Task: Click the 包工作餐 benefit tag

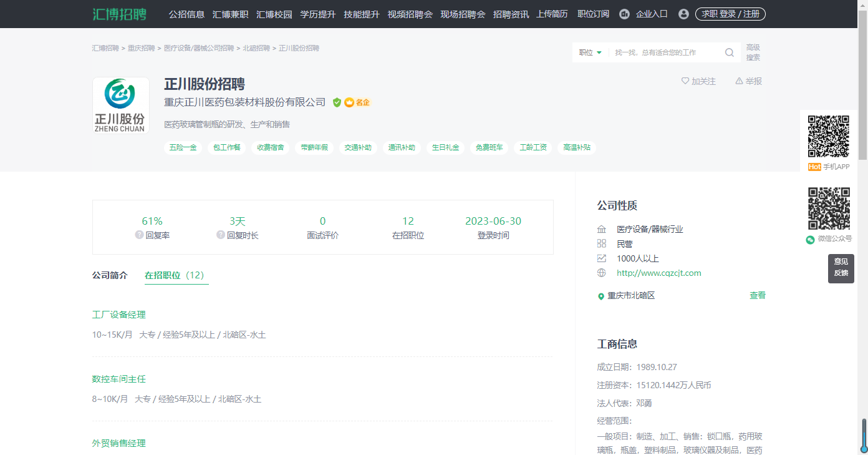Action: coord(227,148)
